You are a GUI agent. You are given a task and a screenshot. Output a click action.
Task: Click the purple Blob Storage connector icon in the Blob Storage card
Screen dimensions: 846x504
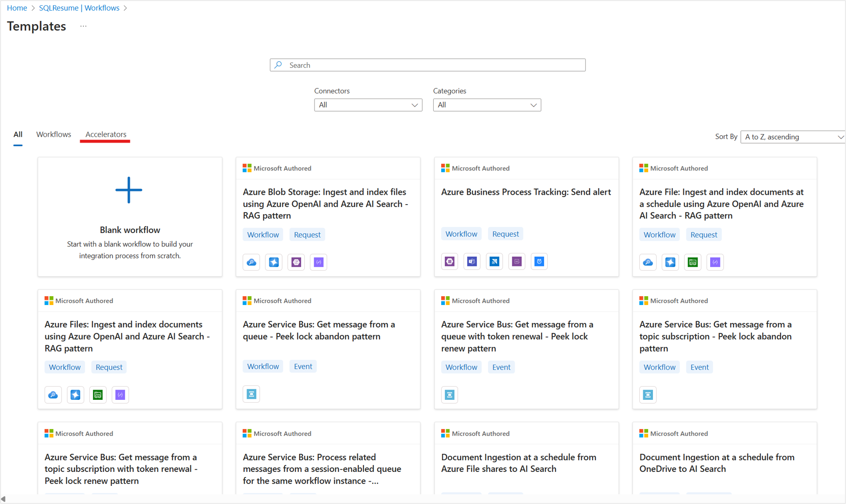pyautogui.click(x=296, y=262)
